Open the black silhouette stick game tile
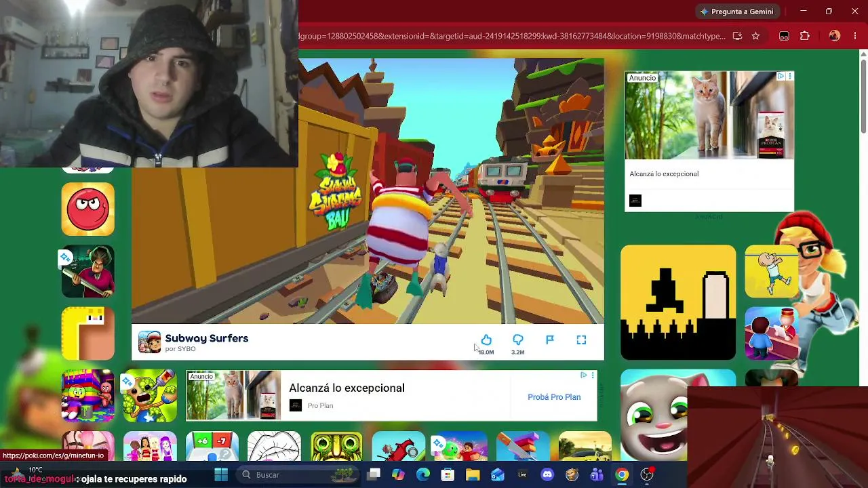This screenshot has width=868, height=488. pyautogui.click(x=678, y=302)
